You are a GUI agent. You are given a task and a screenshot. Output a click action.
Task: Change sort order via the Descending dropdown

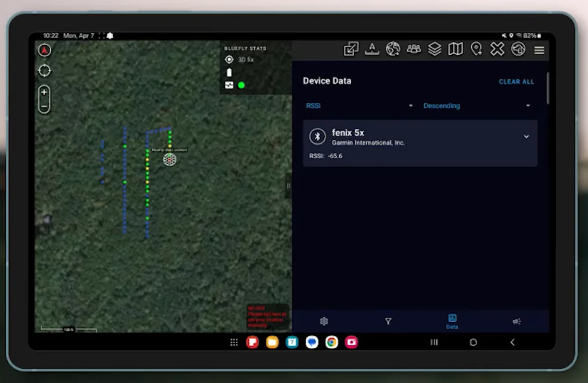(474, 105)
